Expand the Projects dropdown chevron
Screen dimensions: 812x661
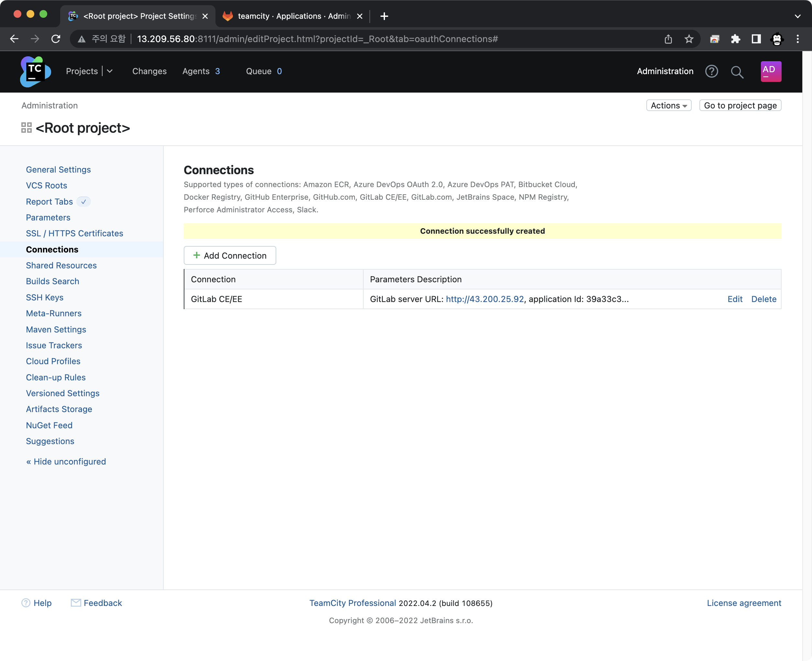pyautogui.click(x=110, y=71)
